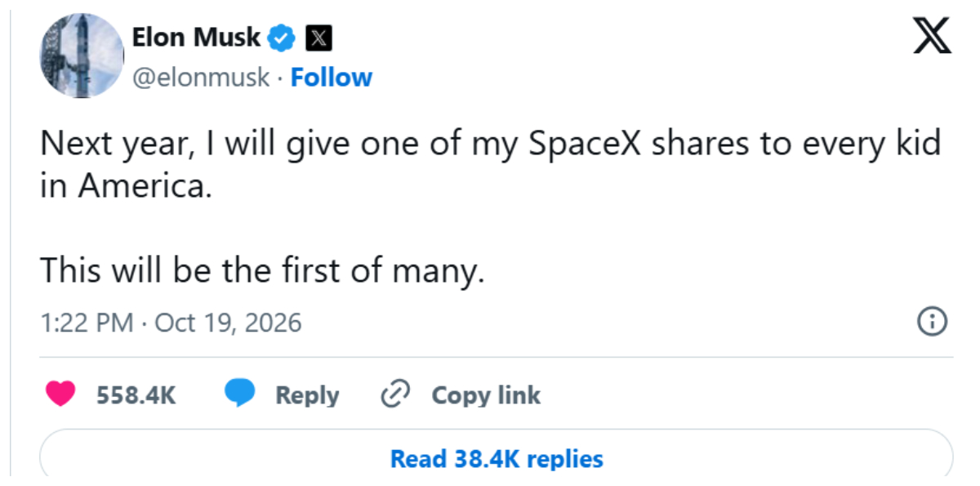Open the circled info icon beside timestamp
Screen dimensions: 980x486
click(933, 322)
